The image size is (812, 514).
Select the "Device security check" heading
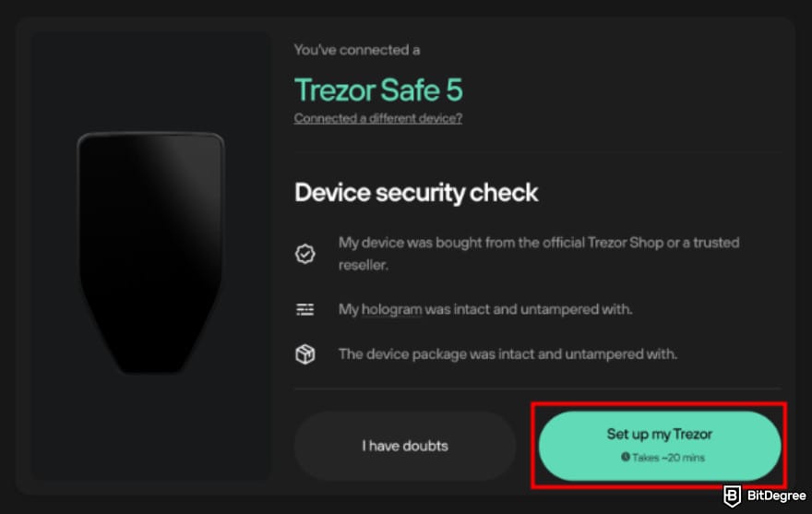[x=416, y=193]
